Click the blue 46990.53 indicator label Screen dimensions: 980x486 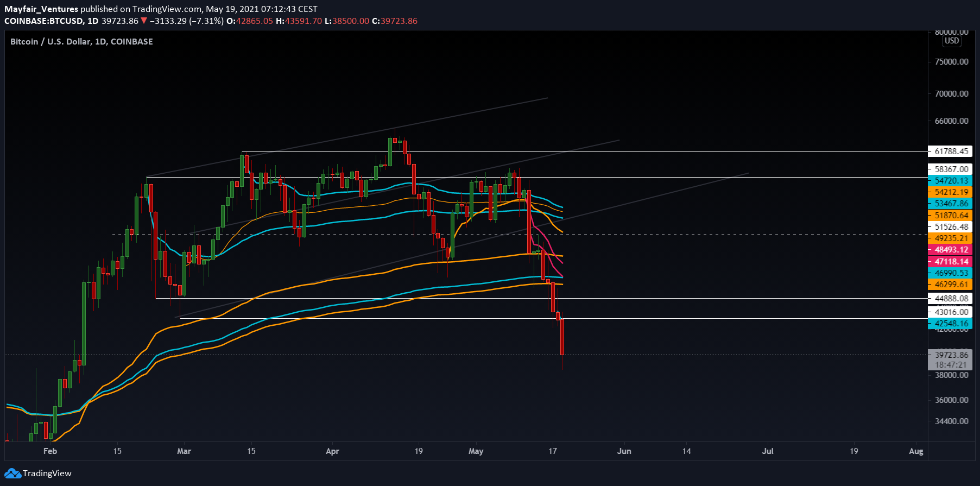coord(950,273)
